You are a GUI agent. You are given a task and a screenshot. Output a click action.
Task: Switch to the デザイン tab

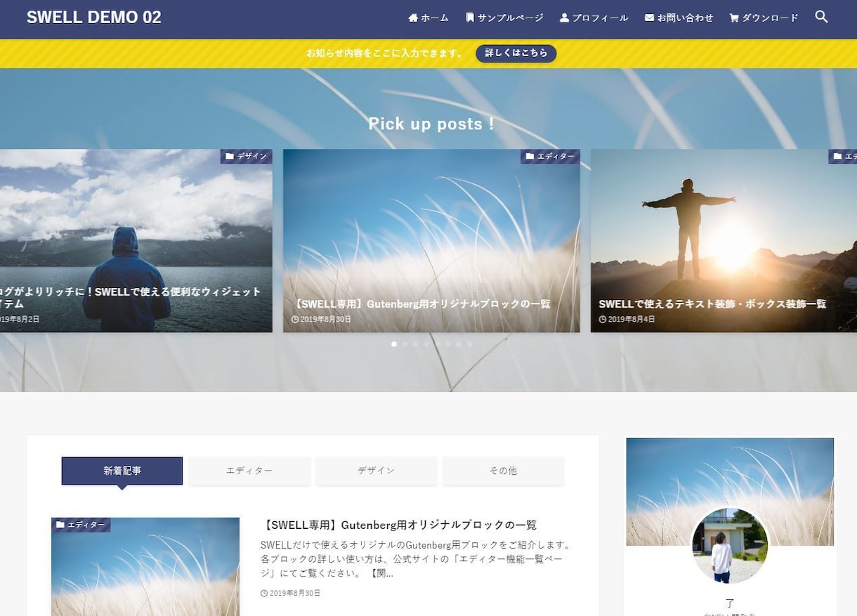377,471
